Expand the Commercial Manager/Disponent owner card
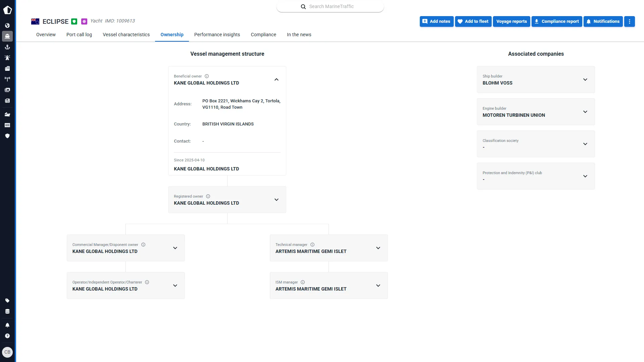644x362 pixels. pos(175,248)
